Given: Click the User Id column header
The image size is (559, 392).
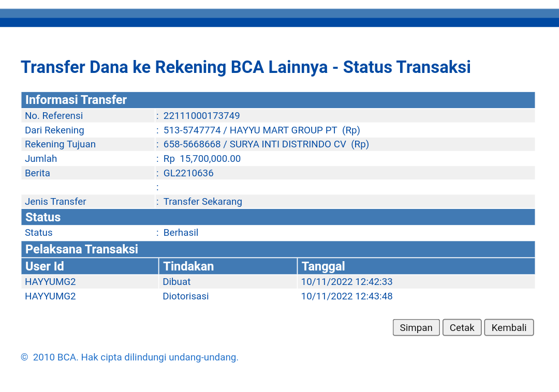Looking at the screenshot, I should click(x=45, y=266).
